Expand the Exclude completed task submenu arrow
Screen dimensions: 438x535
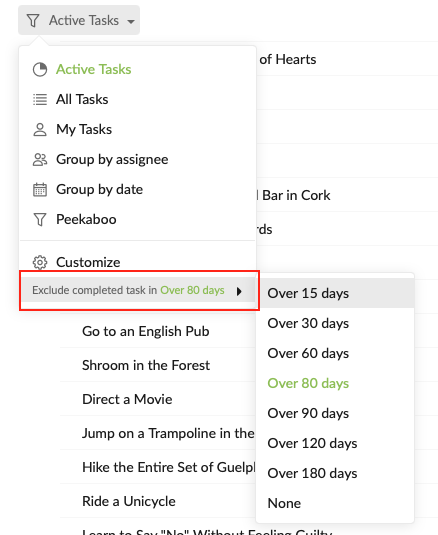(x=239, y=291)
